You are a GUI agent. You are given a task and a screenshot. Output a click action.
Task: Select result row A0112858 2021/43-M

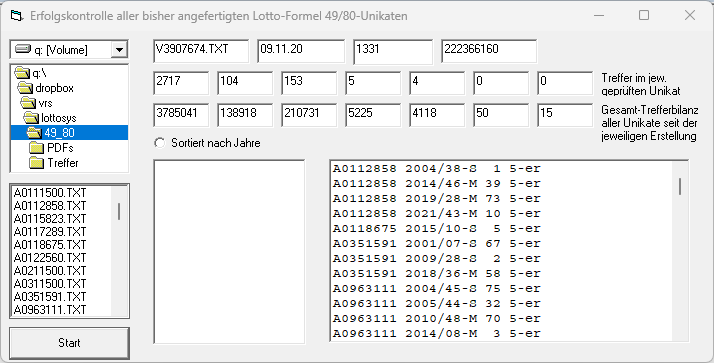pyautogui.click(x=502, y=214)
